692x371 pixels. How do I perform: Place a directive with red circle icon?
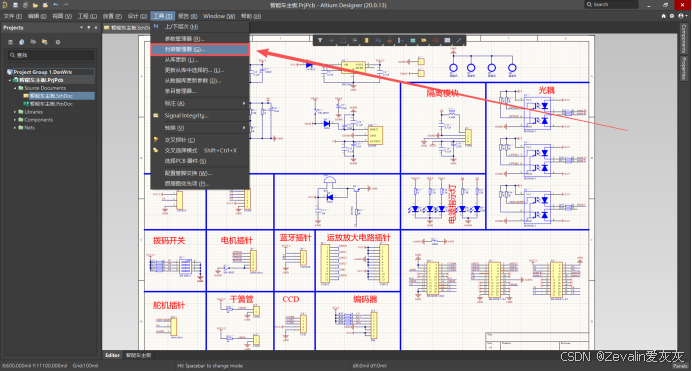click(436, 40)
